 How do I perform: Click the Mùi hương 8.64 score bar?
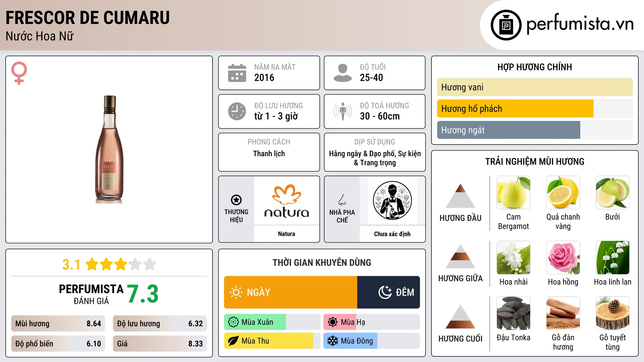tap(58, 323)
